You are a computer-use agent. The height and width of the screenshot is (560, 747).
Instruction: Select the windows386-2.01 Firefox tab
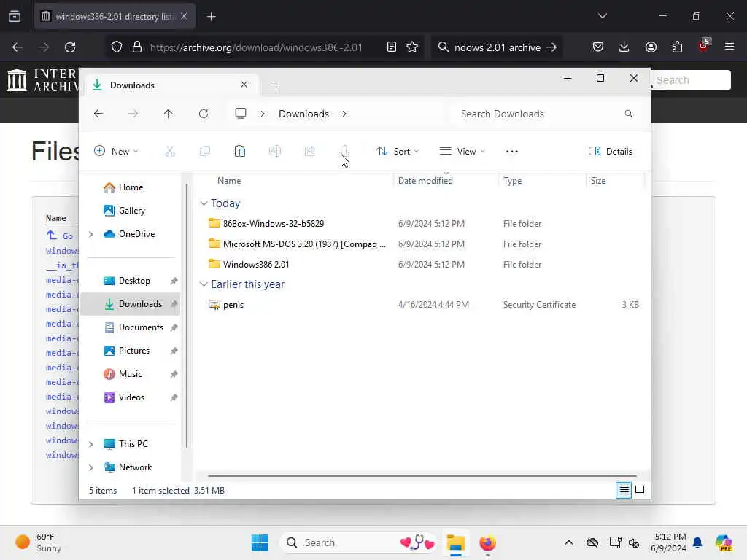[115, 17]
